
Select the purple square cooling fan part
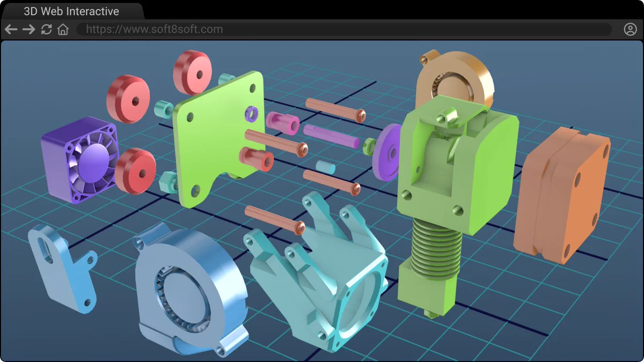coord(80,159)
